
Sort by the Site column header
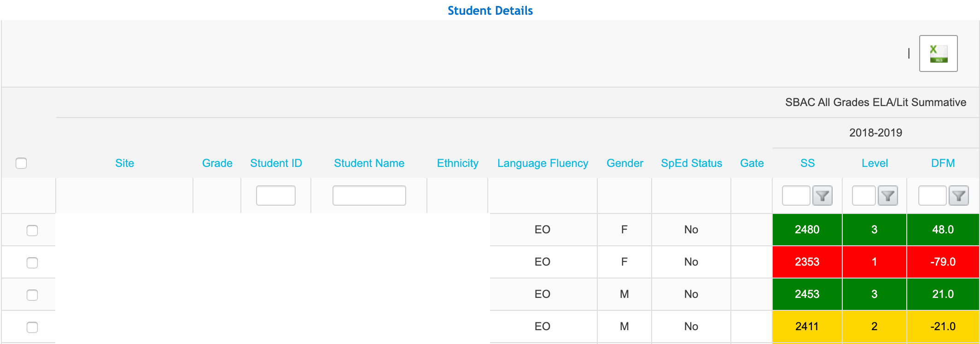[x=124, y=163]
